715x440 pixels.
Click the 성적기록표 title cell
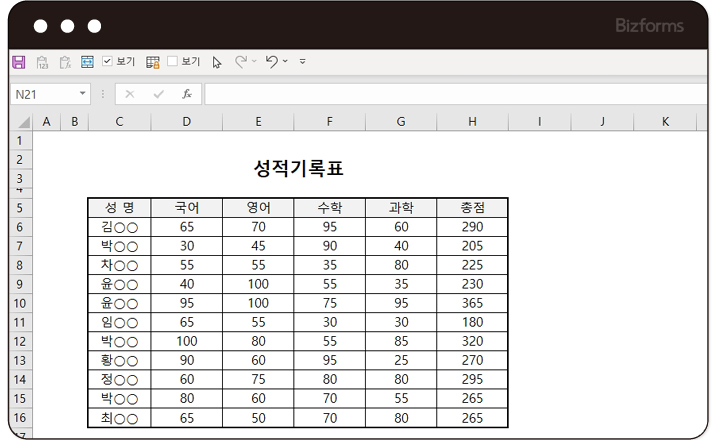(x=298, y=168)
